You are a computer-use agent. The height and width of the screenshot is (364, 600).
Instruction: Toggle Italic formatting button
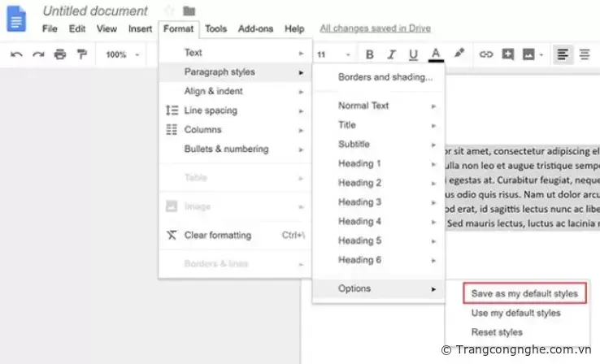(x=391, y=54)
